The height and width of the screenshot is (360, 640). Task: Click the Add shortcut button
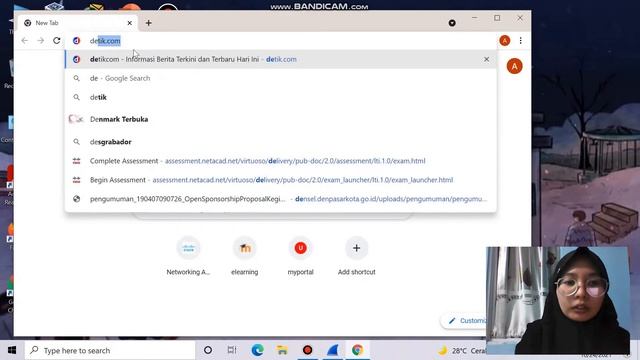tap(356, 256)
